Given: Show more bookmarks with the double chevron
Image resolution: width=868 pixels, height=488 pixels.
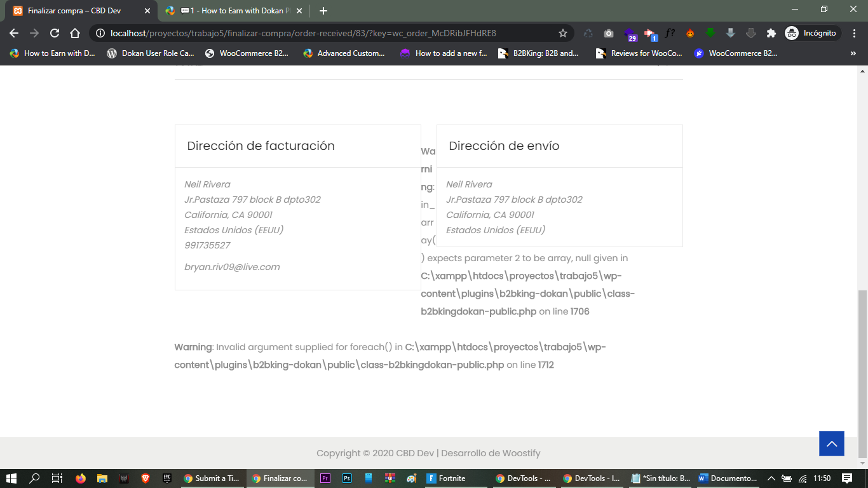Looking at the screenshot, I should pyautogui.click(x=853, y=53).
